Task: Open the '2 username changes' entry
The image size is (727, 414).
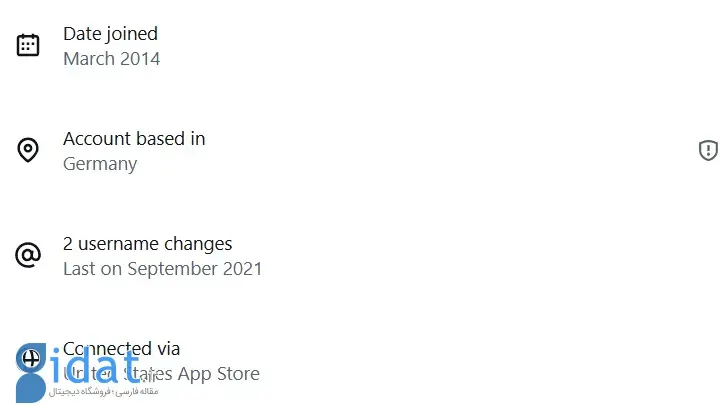Action: 147,243
